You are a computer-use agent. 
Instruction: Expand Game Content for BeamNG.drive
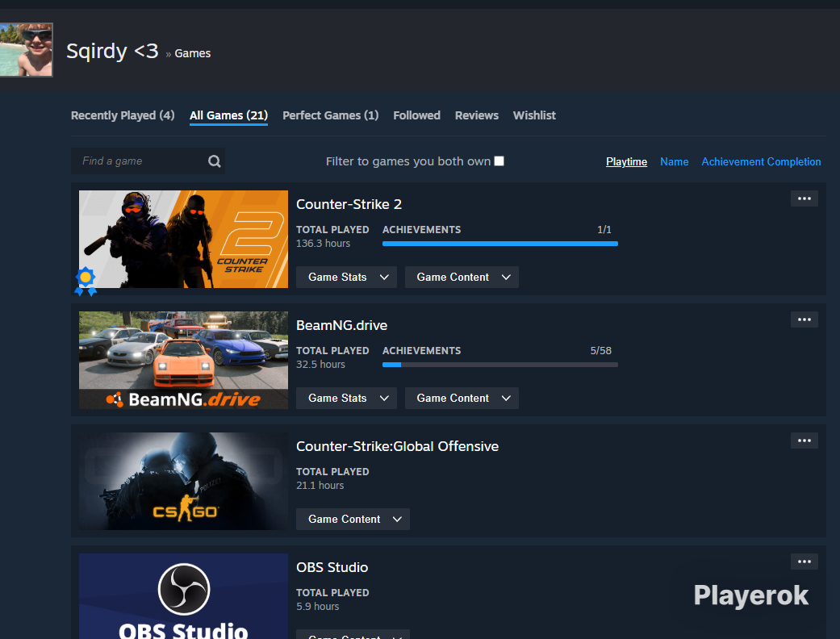click(462, 398)
